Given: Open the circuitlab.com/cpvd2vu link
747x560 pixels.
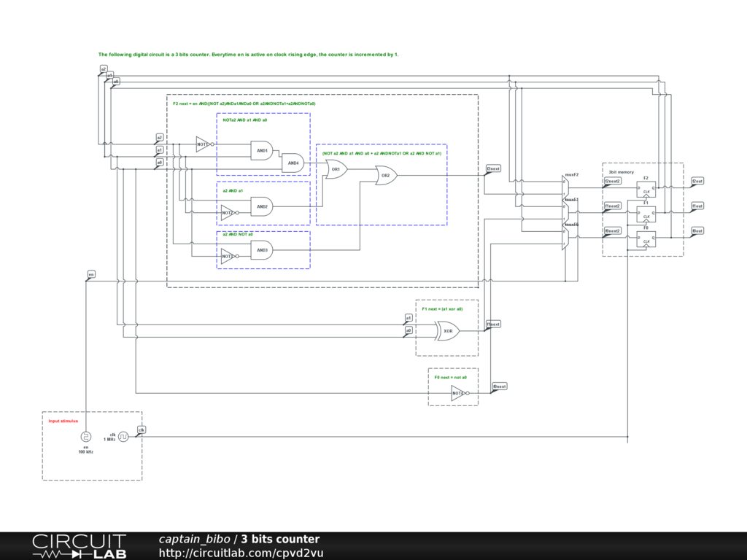Looking at the screenshot, I should point(241,553).
